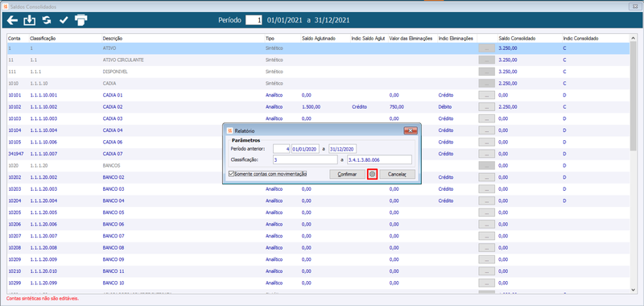Click the Confirmar button
The width and height of the screenshot is (644, 306).
347,174
